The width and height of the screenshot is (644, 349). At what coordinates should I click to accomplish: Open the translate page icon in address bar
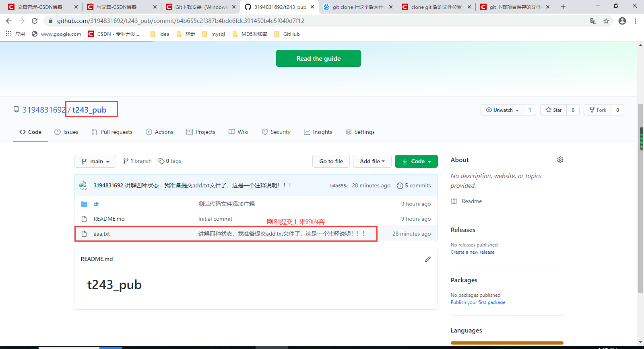tap(593, 21)
